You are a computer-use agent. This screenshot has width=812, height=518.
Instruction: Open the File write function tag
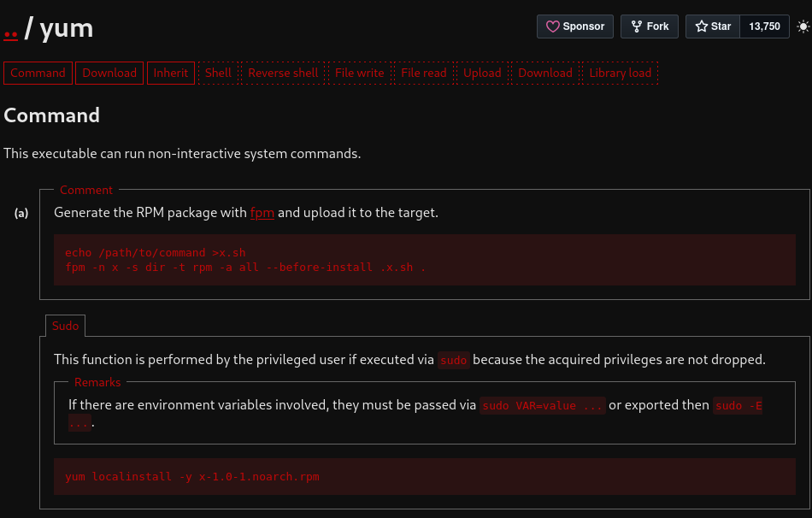359,73
